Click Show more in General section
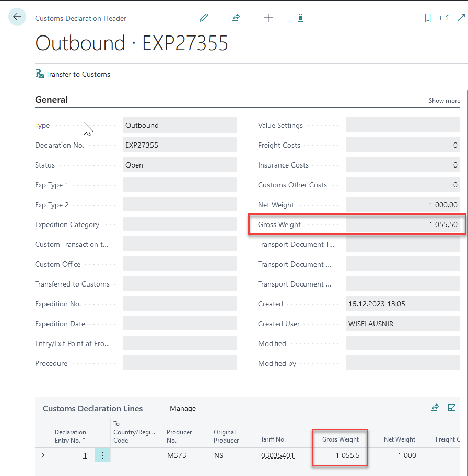This screenshot has height=476, width=468. point(444,101)
